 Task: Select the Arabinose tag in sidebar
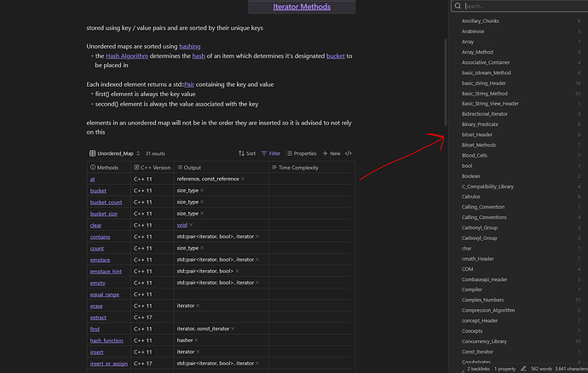coord(473,32)
